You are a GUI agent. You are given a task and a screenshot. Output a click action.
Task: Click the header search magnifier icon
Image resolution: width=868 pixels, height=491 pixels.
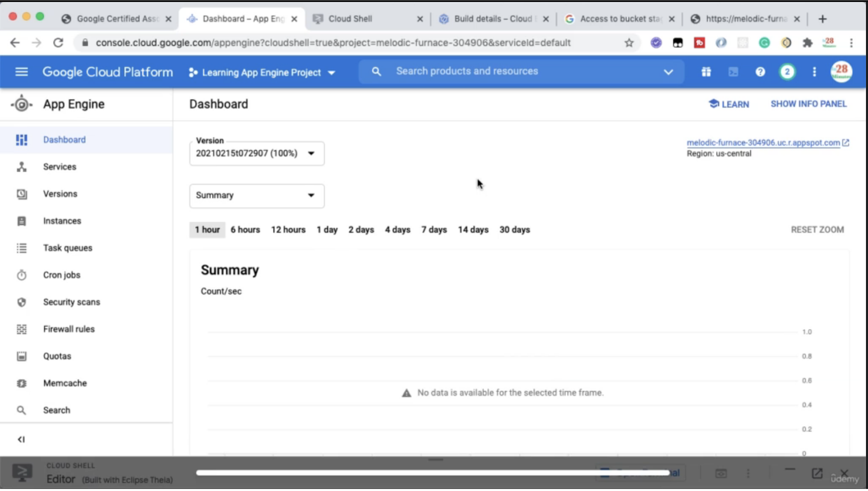click(376, 72)
